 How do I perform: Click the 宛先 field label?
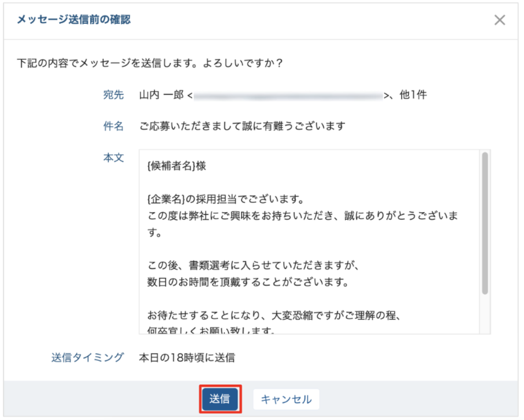tap(113, 95)
